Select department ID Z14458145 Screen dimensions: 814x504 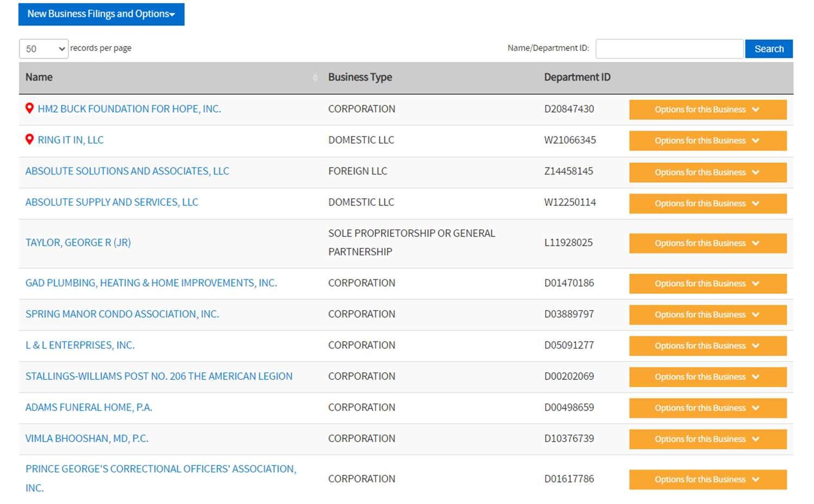(x=568, y=171)
